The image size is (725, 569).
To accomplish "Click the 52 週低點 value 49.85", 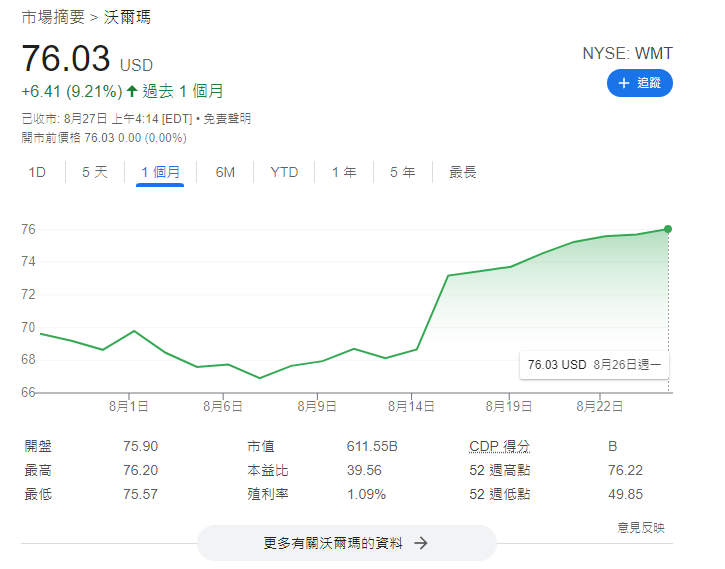I will [625, 494].
